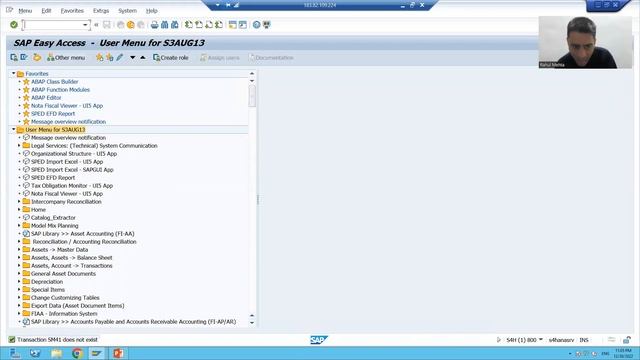The image size is (640, 360).
Task: Click the disabled Save icon
Action: click(x=107, y=25)
